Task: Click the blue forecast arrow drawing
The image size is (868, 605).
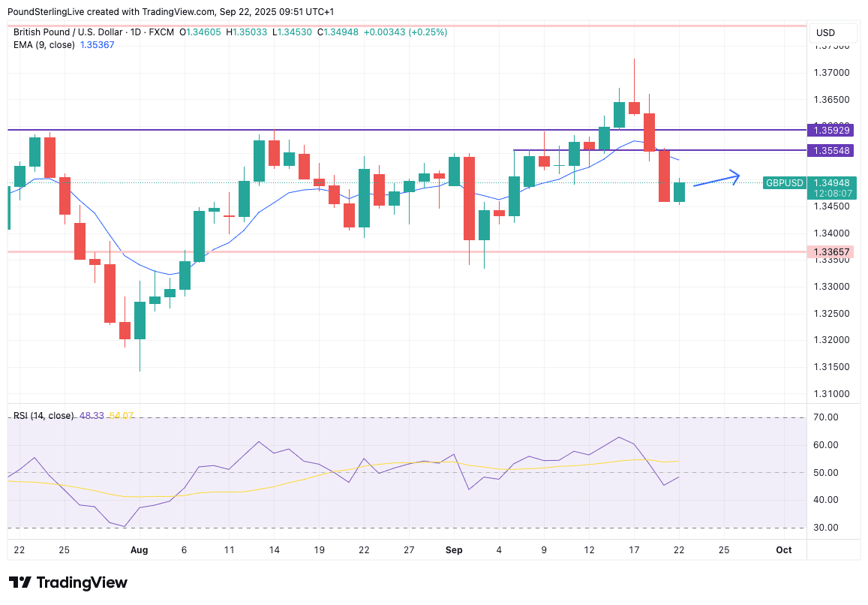Action: tap(716, 180)
